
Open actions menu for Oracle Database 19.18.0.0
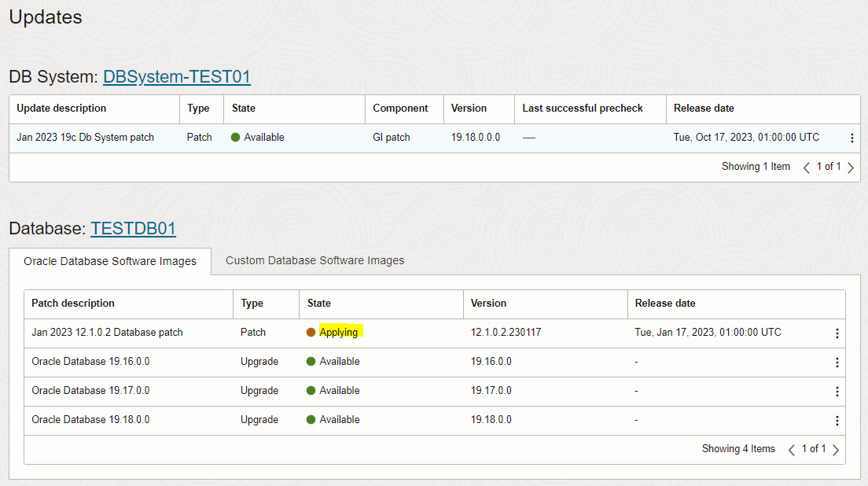(837, 421)
